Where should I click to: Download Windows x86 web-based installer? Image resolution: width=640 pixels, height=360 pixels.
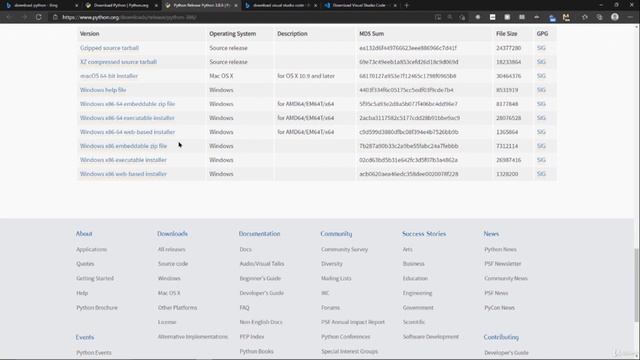(123, 174)
